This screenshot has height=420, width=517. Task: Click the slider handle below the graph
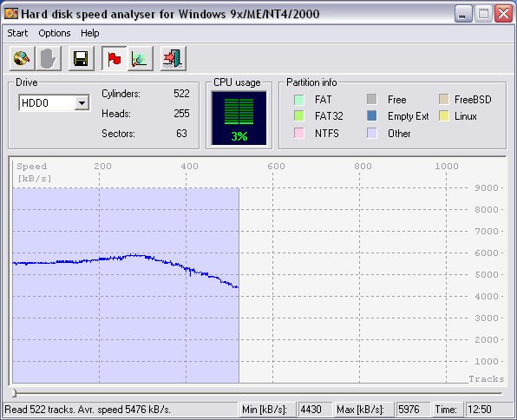coord(14,393)
